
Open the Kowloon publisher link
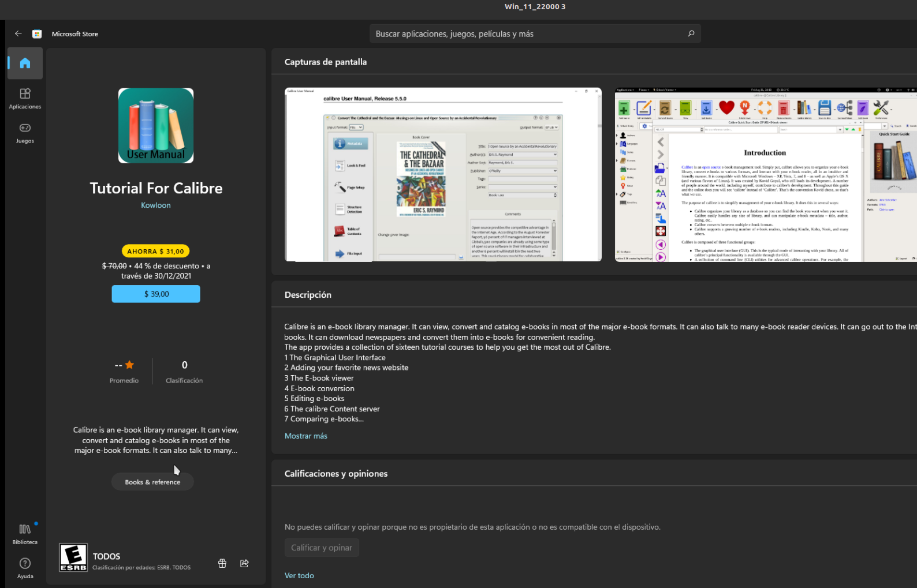tap(156, 205)
